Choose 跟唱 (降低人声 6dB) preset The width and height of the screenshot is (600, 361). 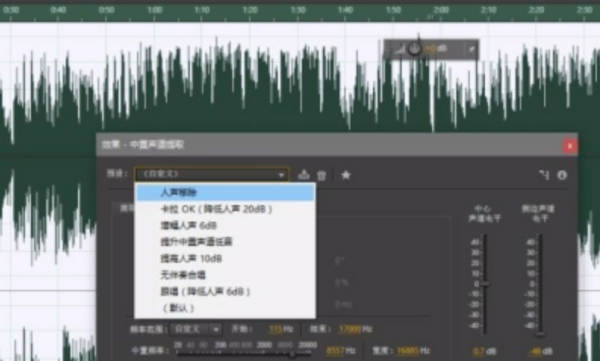pyautogui.click(x=225, y=291)
